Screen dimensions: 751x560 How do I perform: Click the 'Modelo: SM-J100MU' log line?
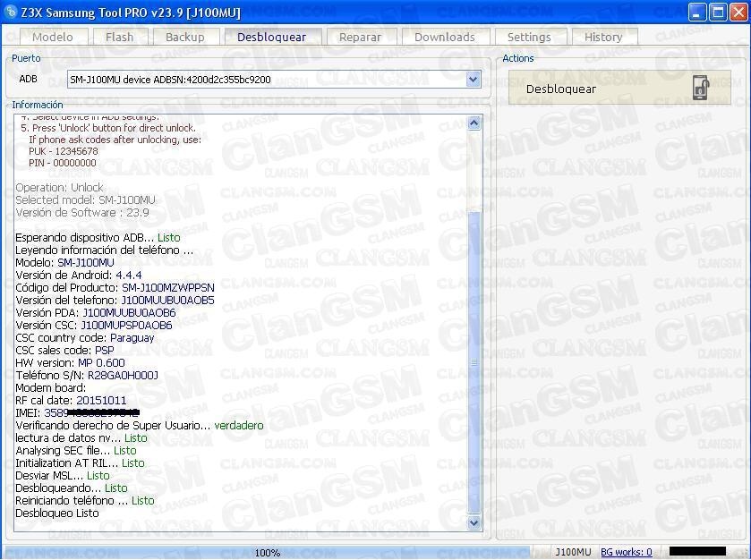[x=64, y=262]
